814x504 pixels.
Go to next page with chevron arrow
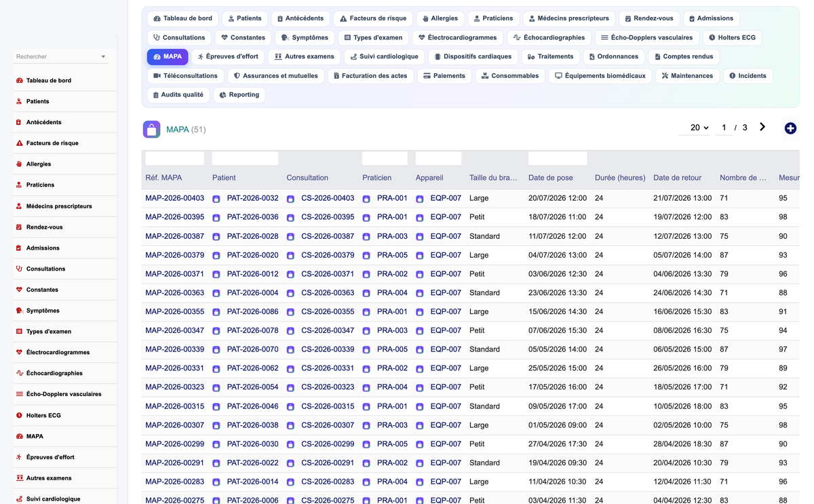point(762,127)
